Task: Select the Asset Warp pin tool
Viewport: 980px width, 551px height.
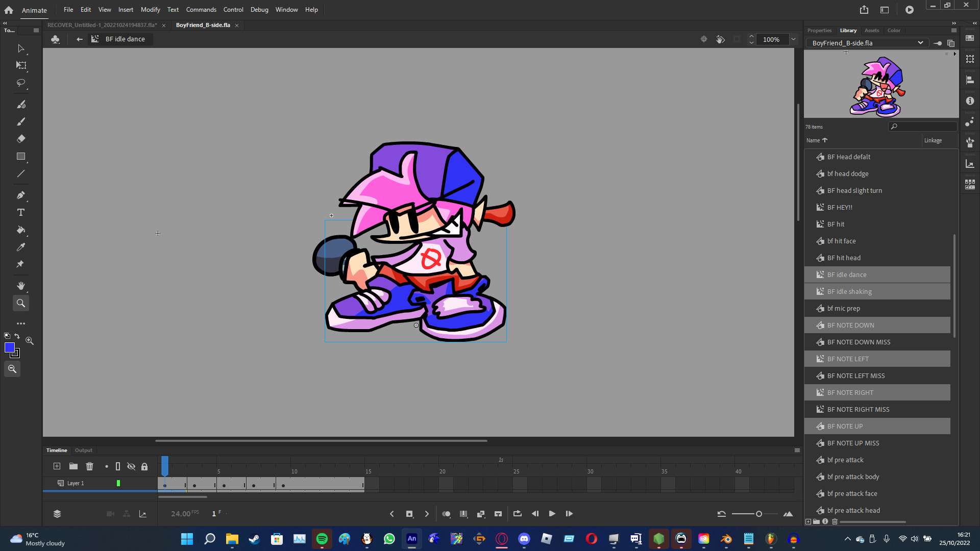Action: (21, 264)
